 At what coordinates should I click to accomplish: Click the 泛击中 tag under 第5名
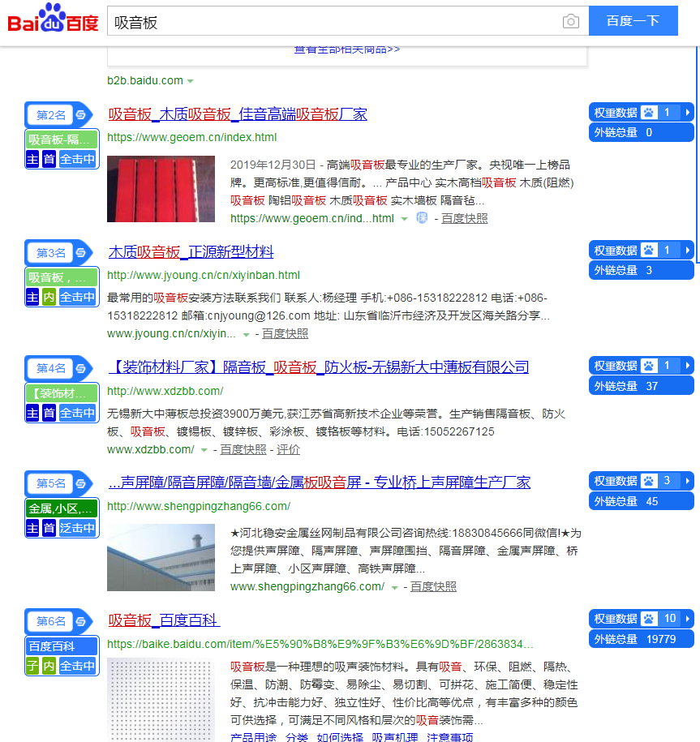[x=78, y=528]
